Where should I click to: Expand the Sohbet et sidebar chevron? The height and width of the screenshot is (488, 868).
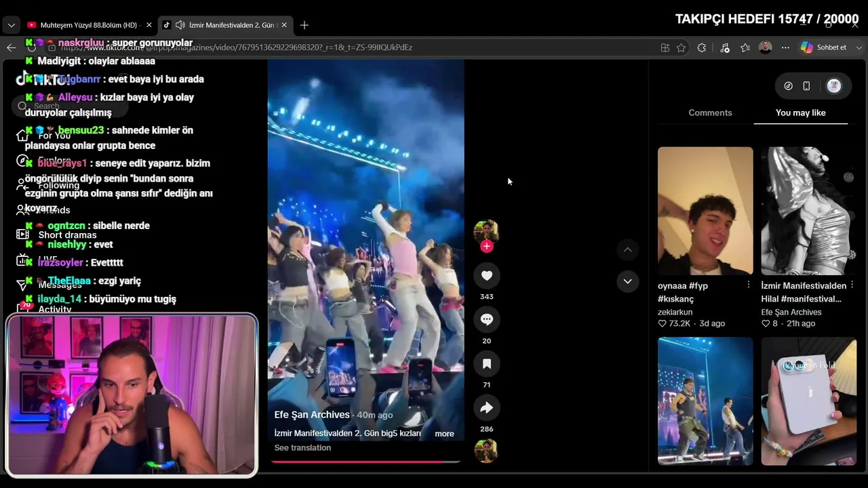pyautogui.click(x=860, y=47)
